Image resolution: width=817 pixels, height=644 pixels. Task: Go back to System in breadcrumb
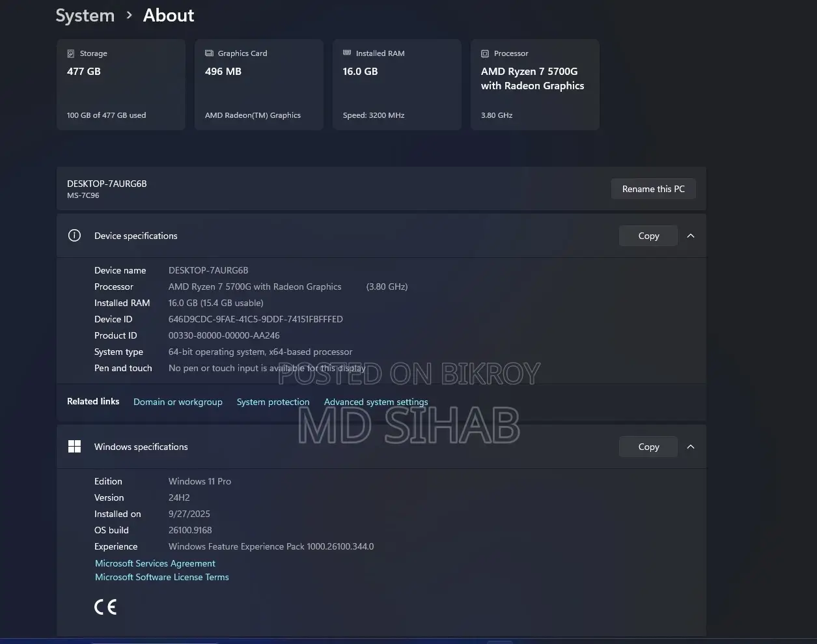click(85, 16)
